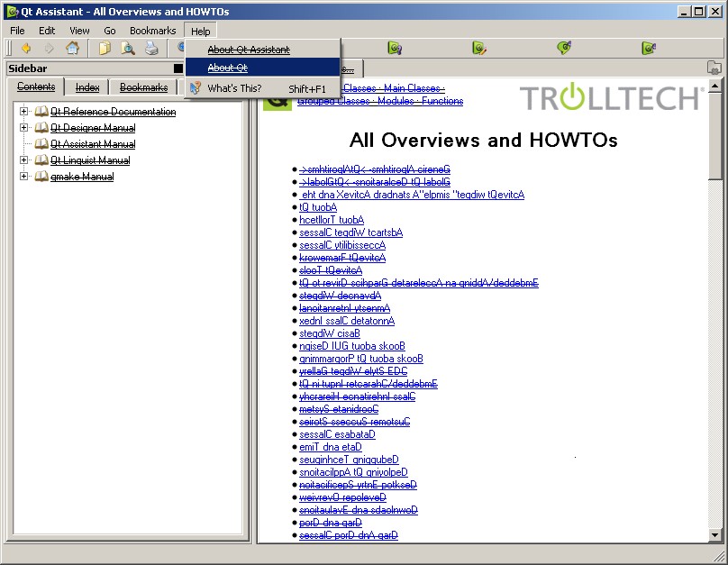Click the Copy icon in toolbar
The width and height of the screenshot is (728, 565).
[x=105, y=49]
